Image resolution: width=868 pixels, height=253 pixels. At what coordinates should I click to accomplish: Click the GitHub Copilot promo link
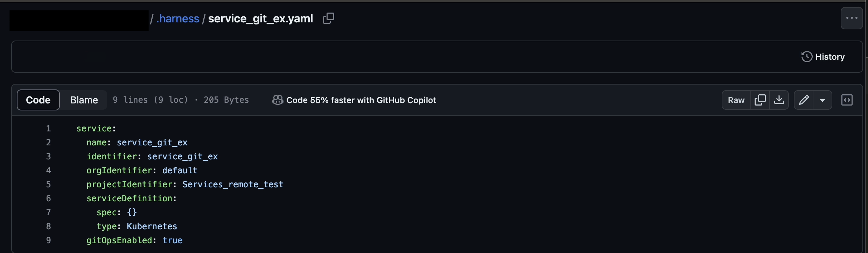click(x=354, y=100)
